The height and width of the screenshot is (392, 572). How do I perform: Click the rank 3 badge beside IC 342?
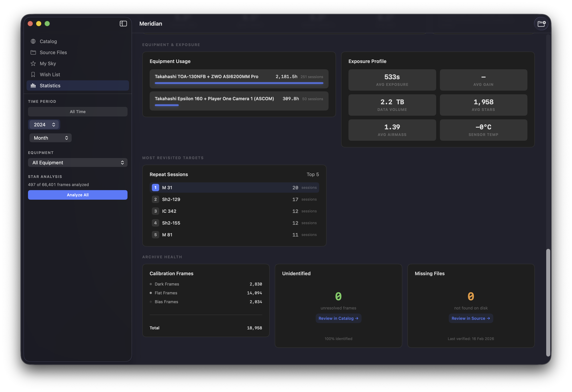coord(155,211)
